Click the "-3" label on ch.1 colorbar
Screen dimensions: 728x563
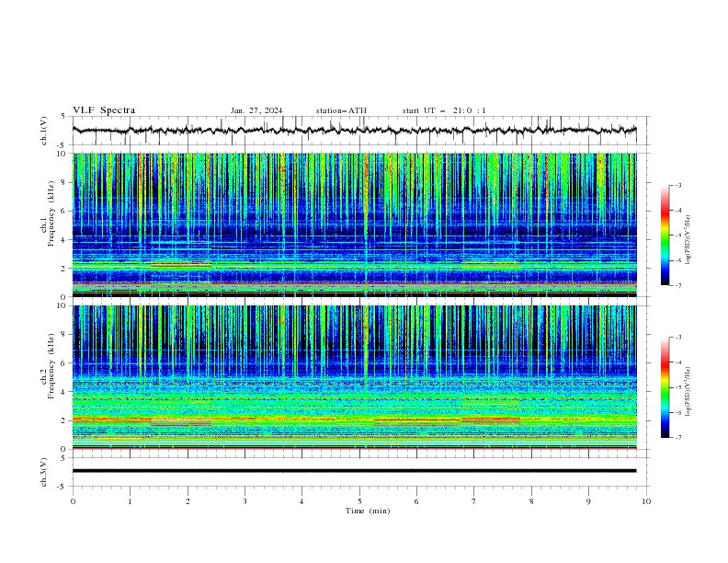point(677,185)
